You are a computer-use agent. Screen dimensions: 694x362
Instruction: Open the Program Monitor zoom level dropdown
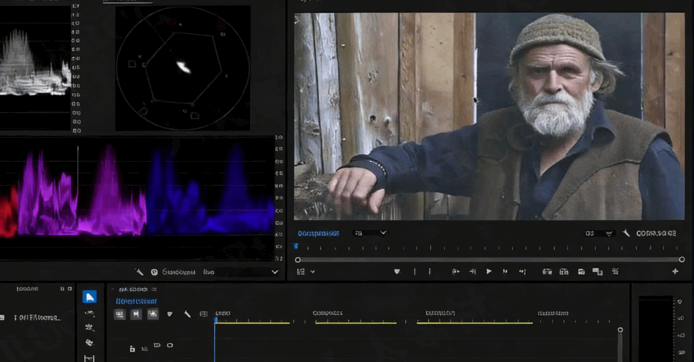point(370,233)
